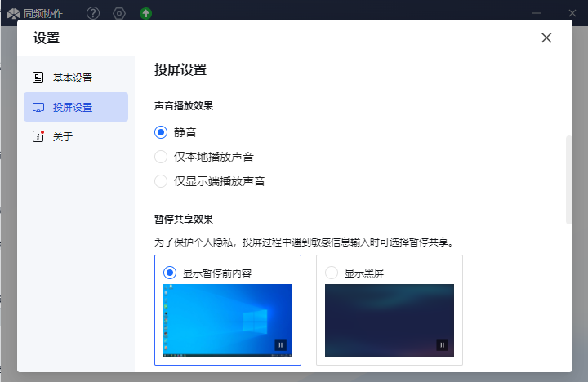
Task: Close the 同频协作 main window
Action: pyautogui.click(x=572, y=13)
